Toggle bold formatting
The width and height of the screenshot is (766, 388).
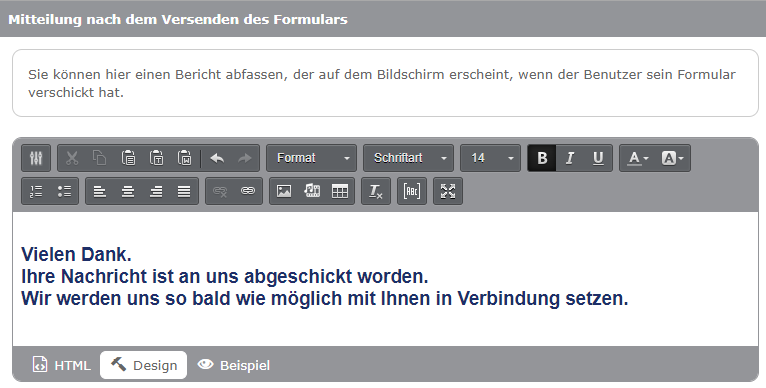(542, 158)
